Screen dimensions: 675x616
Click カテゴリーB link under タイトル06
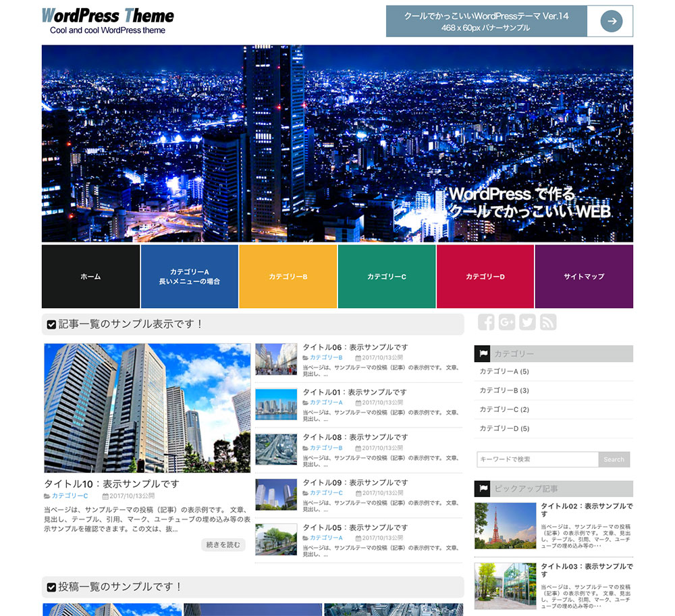click(x=326, y=357)
